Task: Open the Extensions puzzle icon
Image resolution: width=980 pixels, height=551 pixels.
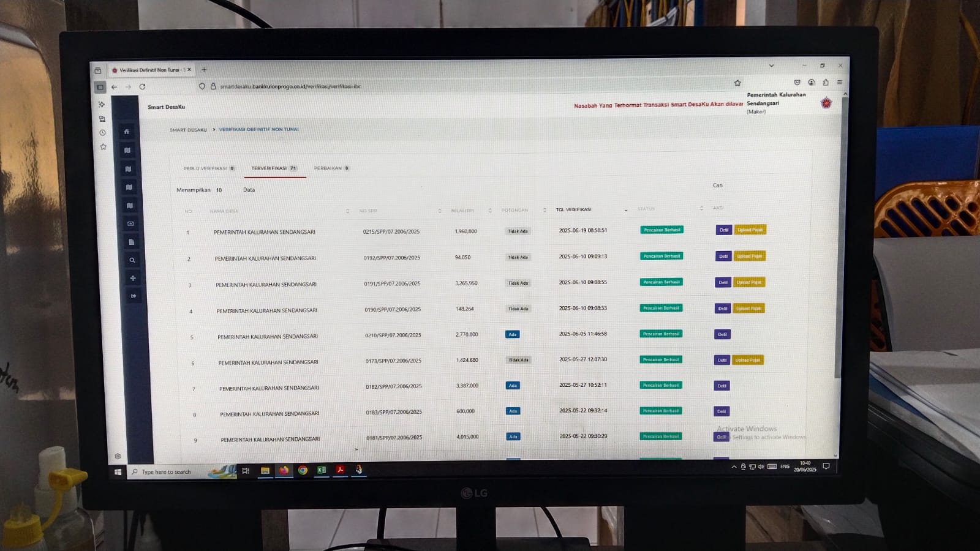Action: (826, 82)
